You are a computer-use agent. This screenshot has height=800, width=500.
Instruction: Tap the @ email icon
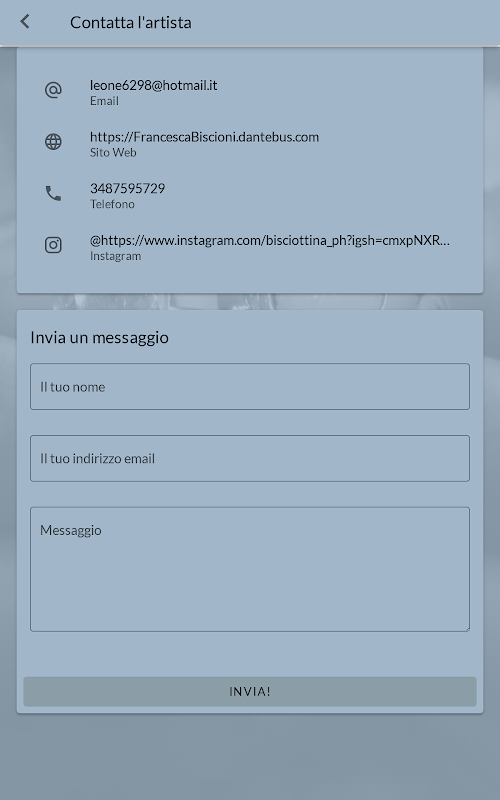point(53,90)
